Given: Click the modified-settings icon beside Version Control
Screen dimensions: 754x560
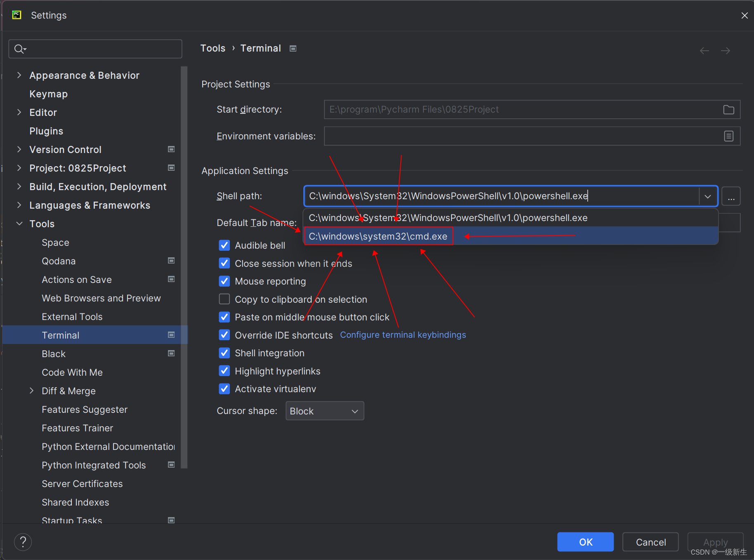Looking at the screenshot, I should (x=171, y=149).
